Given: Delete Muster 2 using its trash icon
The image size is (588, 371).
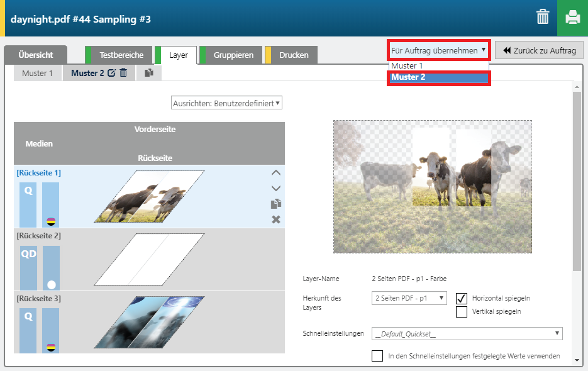Looking at the screenshot, I should point(123,73).
